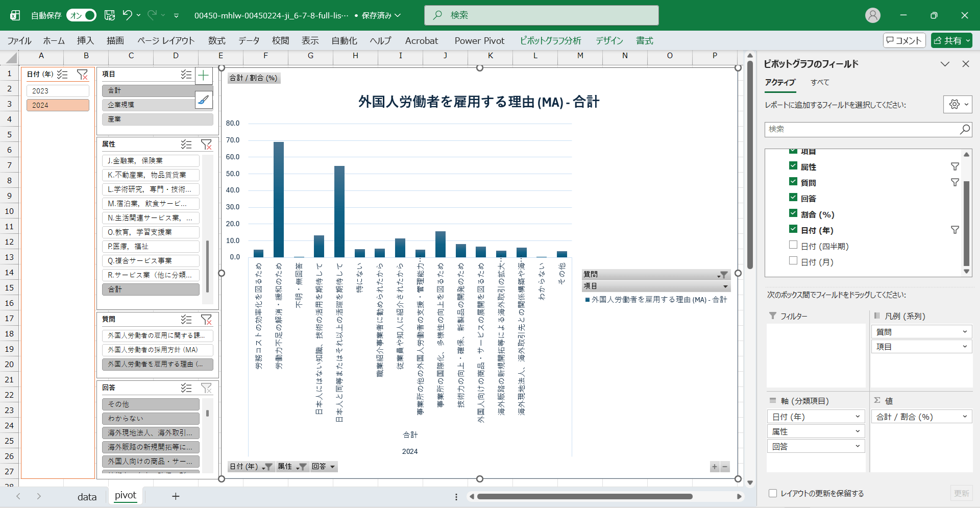Screen dimensions: 980x508
Task: Click the save icon in title bar
Action: coord(110,15)
